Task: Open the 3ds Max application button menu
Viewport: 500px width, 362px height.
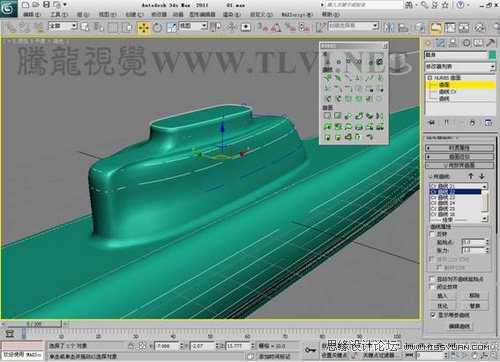Action: 8,9
